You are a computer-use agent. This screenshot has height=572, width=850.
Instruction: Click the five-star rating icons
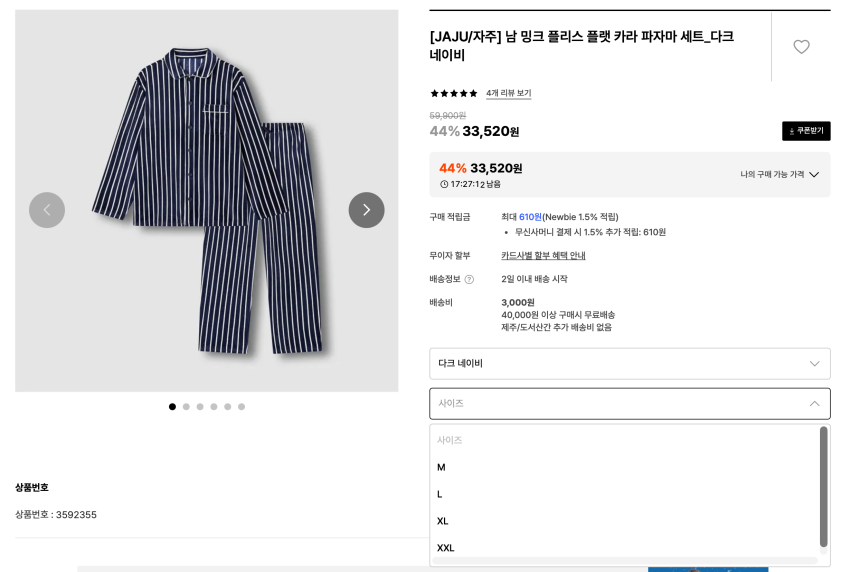pos(454,93)
